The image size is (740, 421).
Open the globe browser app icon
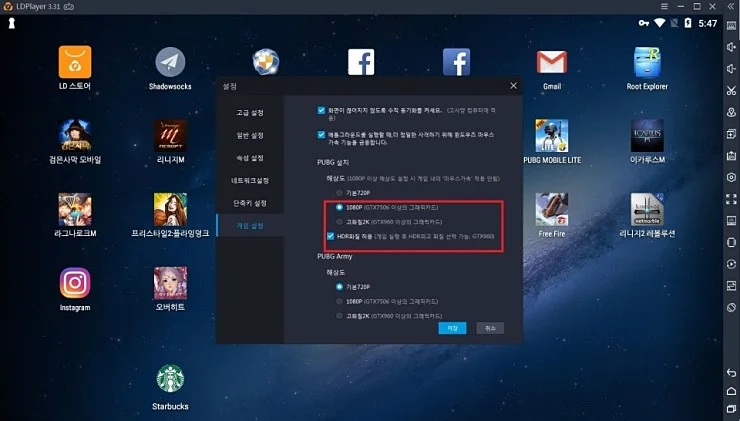[266, 62]
